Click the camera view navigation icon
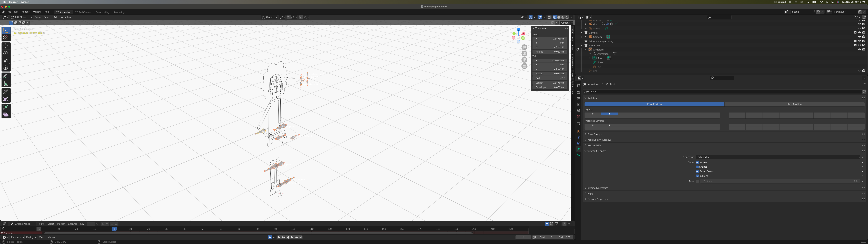The image size is (868, 244). pos(524,60)
